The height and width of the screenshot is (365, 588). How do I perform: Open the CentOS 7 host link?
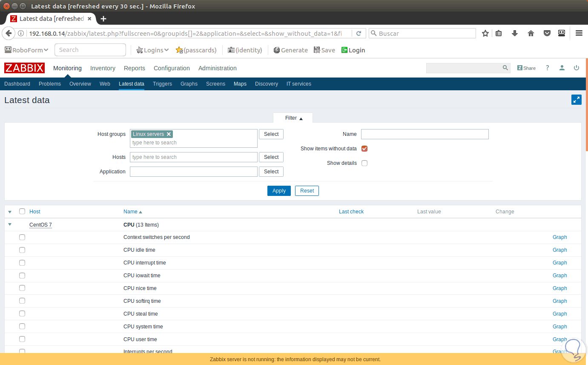point(40,225)
